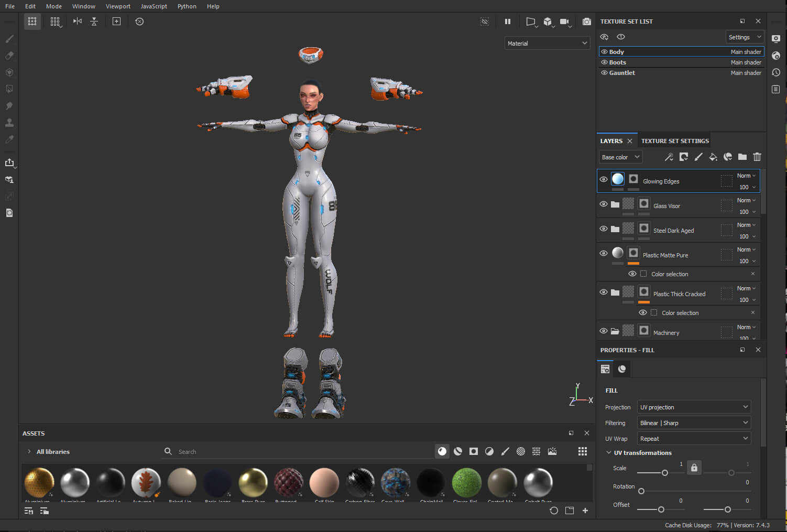Toggle visibility of the Plastic Thick Cracked folder
Viewport: 787px width, 532px height.
[604, 292]
